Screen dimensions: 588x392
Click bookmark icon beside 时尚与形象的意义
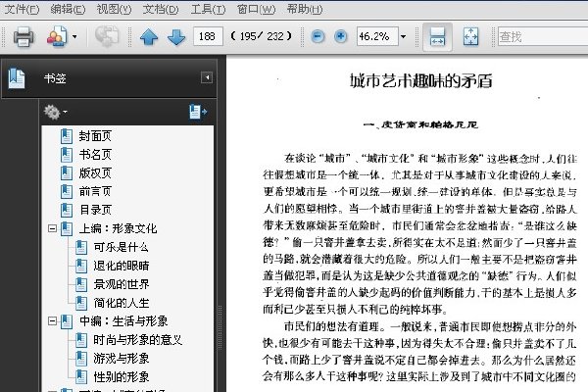pyautogui.click(x=81, y=340)
